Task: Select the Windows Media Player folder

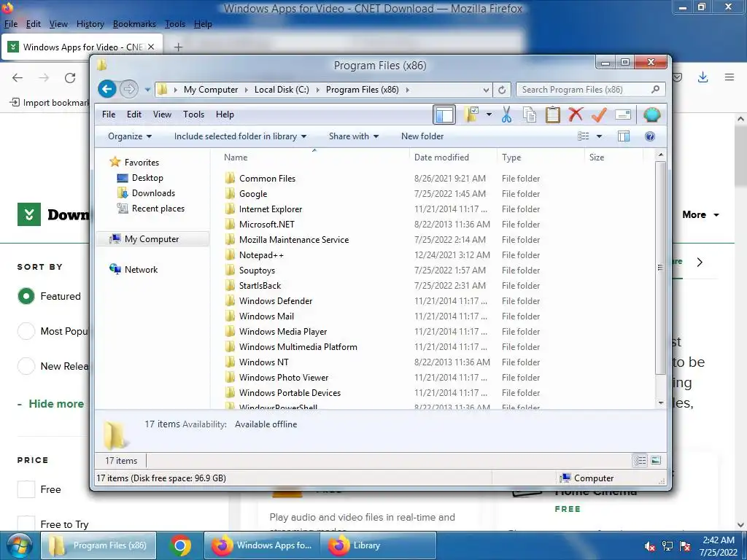Action: [283, 332]
